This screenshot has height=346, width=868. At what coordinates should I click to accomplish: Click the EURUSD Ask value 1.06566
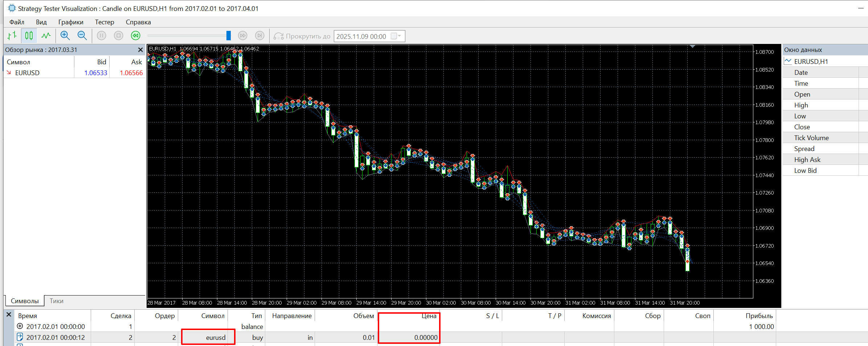coord(131,73)
